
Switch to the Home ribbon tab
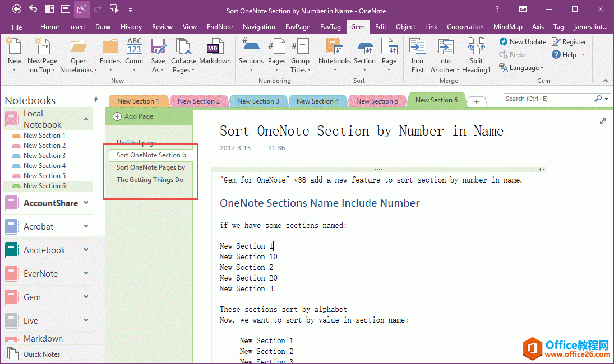pyautogui.click(x=50, y=26)
